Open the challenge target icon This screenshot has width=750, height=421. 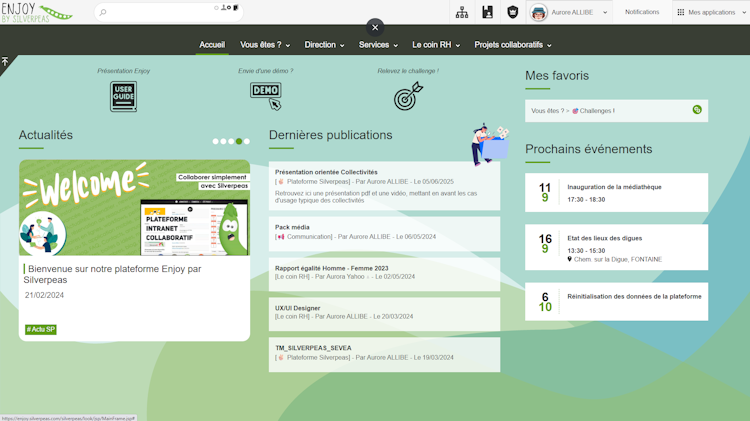(408, 96)
